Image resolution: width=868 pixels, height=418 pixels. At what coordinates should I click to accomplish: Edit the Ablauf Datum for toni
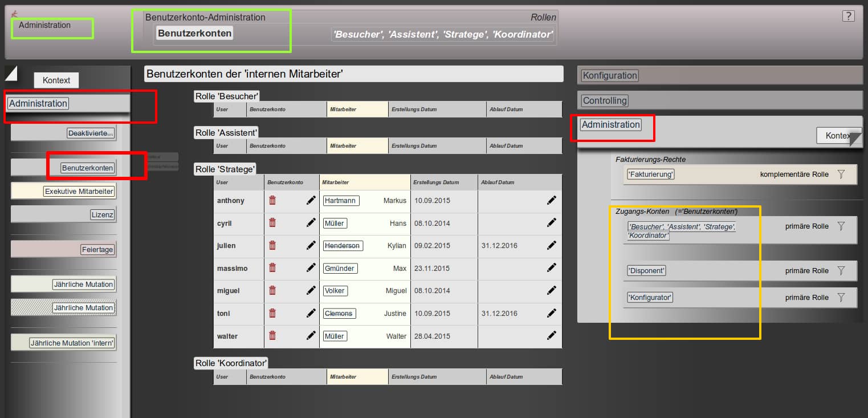551,313
